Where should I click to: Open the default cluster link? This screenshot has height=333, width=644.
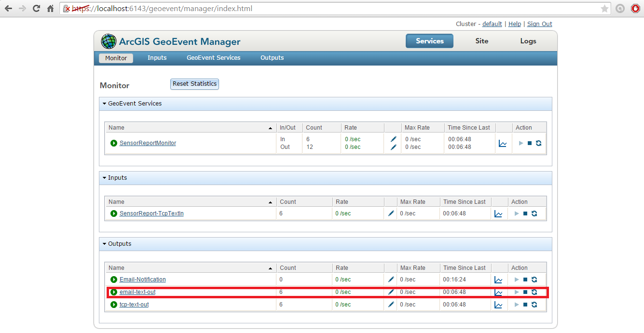[492, 24]
